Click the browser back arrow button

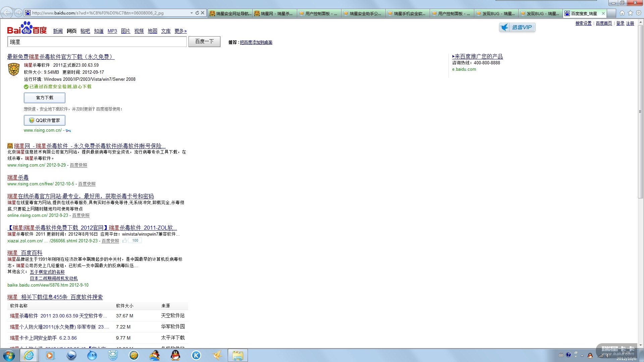tap(6, 13)
